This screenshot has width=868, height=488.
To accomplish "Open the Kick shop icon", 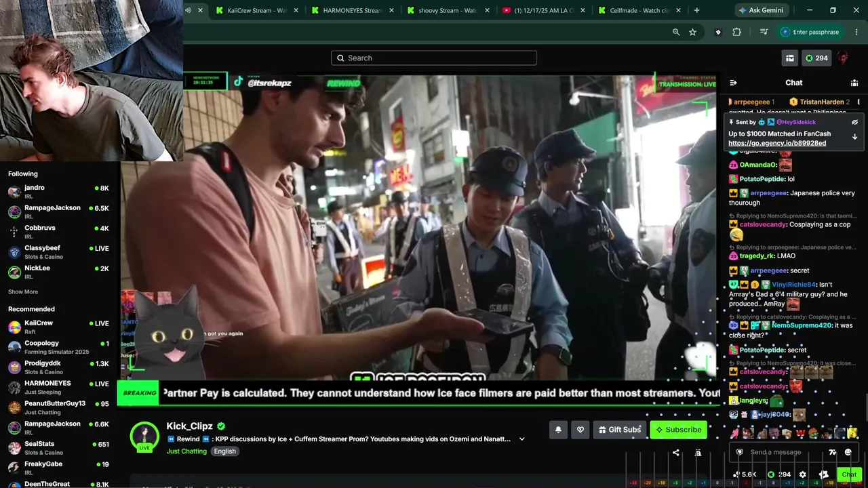I will click(x=790, y=58).
